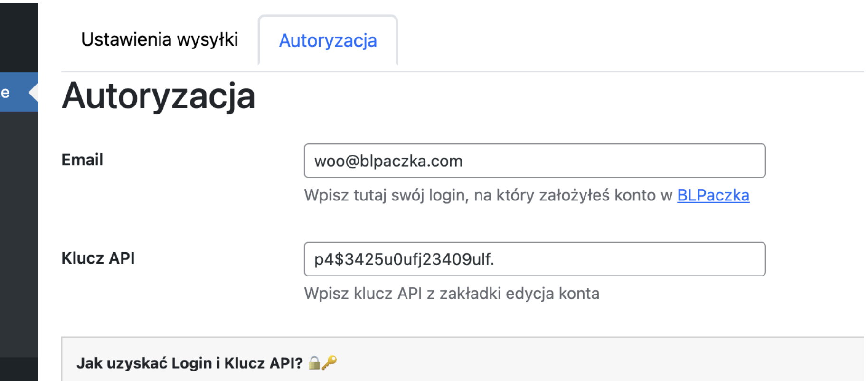
Task: Click the "Jak uzyskać Login i Klucz API?" heading
Action: click(189, 363)
